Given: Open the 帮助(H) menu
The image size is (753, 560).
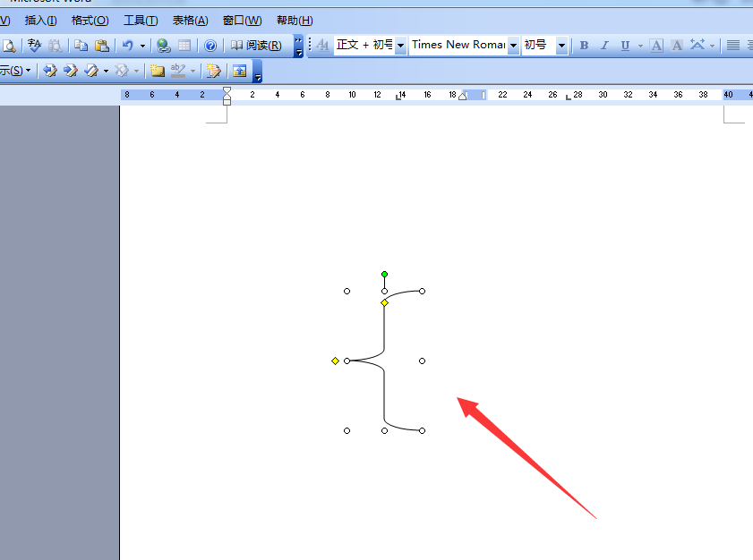Looking at the screenshot, I should (295, 21).
